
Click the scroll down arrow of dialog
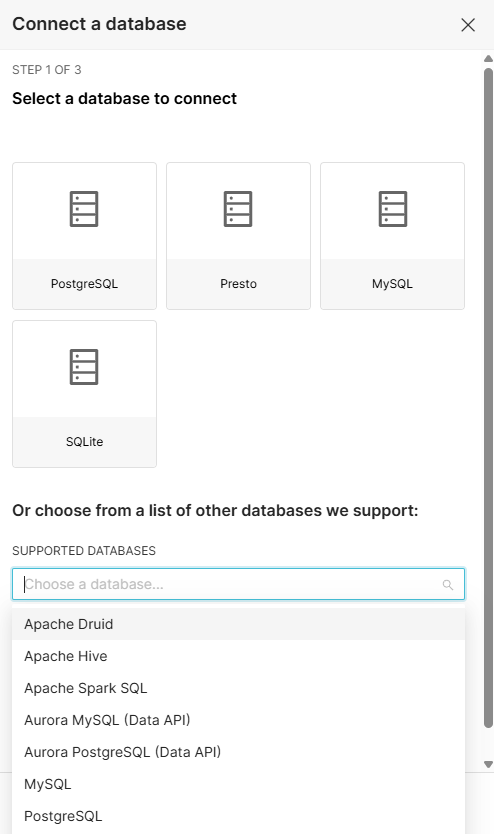488,764
